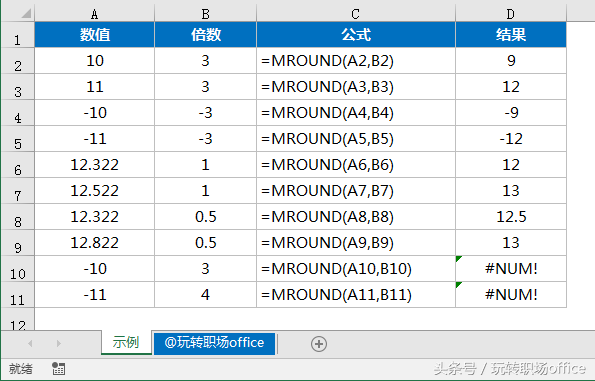The width and height of the screenshot is (595, 381).
Task: Select cell A7 containing 12.522
Action: (x=94, y=190)
